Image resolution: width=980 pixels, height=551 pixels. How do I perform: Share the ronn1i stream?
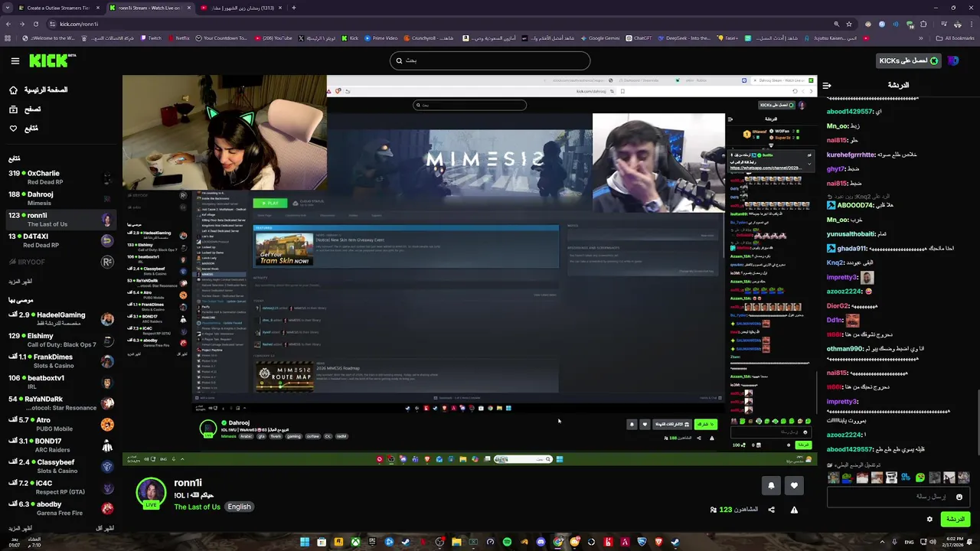[771, 510]
